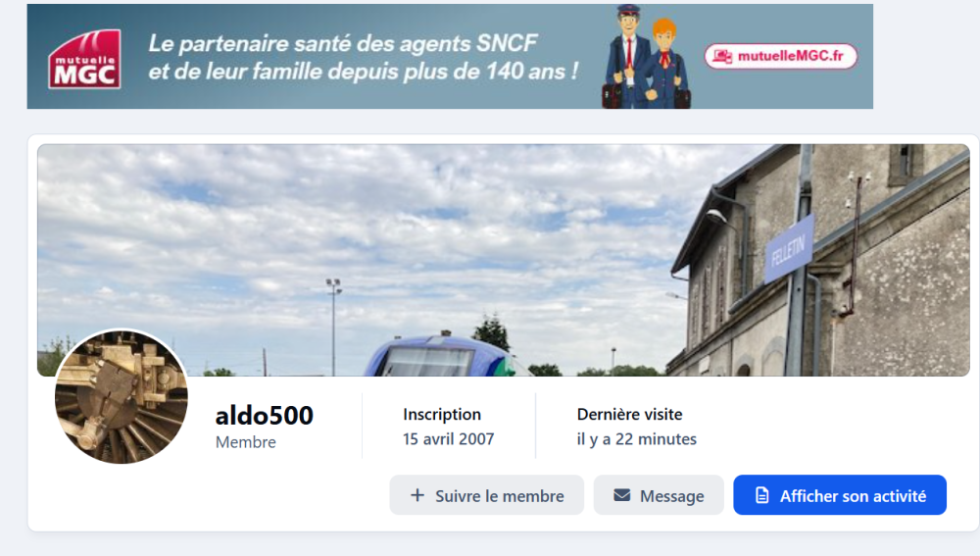Image resolution: width=980 pixels, height=556 pixels.
Task: Click the 15 avril 2007 registration date
Action: [449, 439]
